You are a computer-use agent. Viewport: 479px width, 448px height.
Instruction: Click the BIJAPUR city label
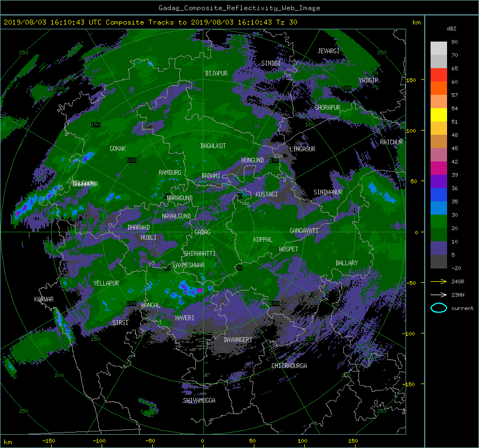click(216, 74)
